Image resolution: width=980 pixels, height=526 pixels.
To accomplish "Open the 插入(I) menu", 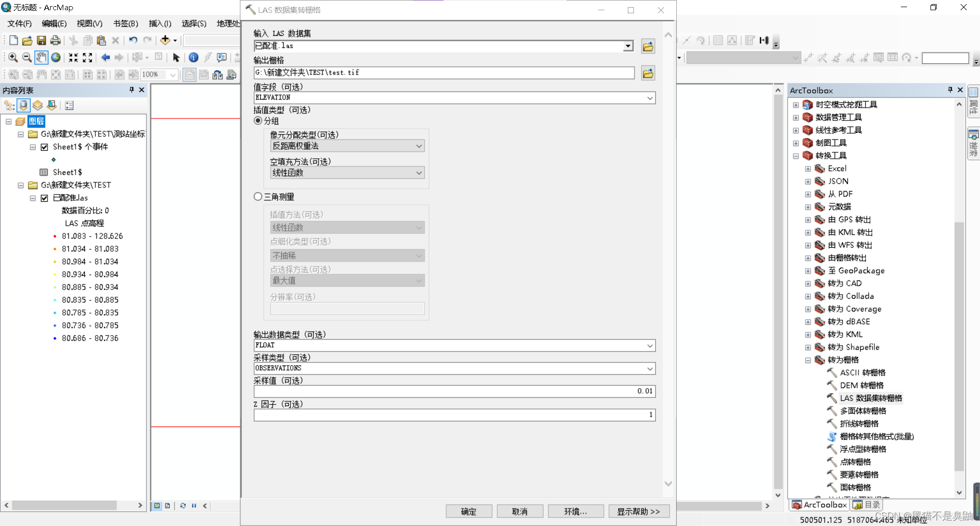I will 159,23.
